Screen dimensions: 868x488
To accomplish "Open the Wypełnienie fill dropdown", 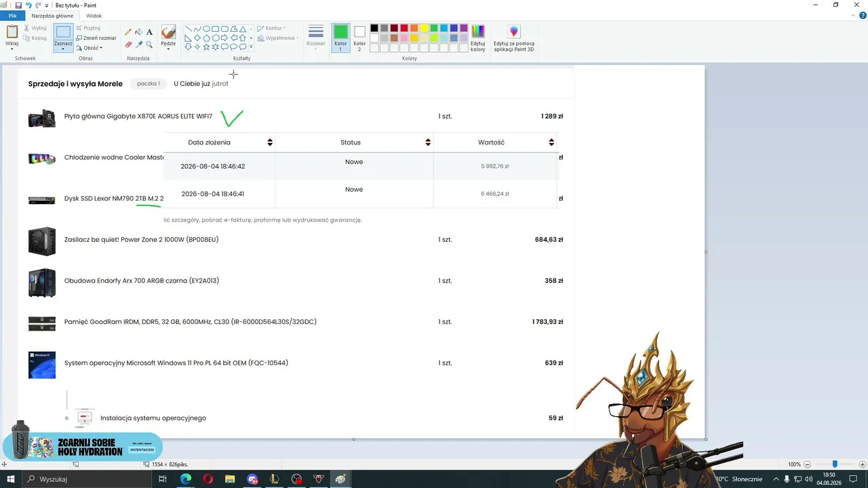I will click(277, 38).
